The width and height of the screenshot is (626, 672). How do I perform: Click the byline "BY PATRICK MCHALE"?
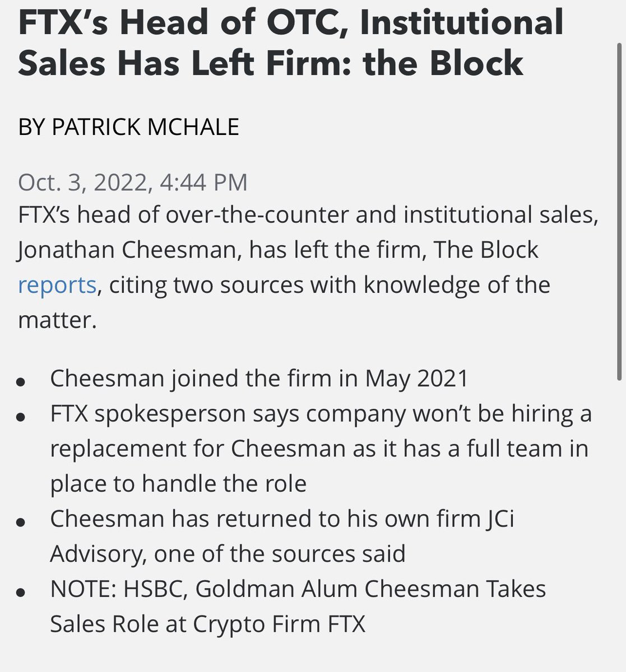[128, 127]
